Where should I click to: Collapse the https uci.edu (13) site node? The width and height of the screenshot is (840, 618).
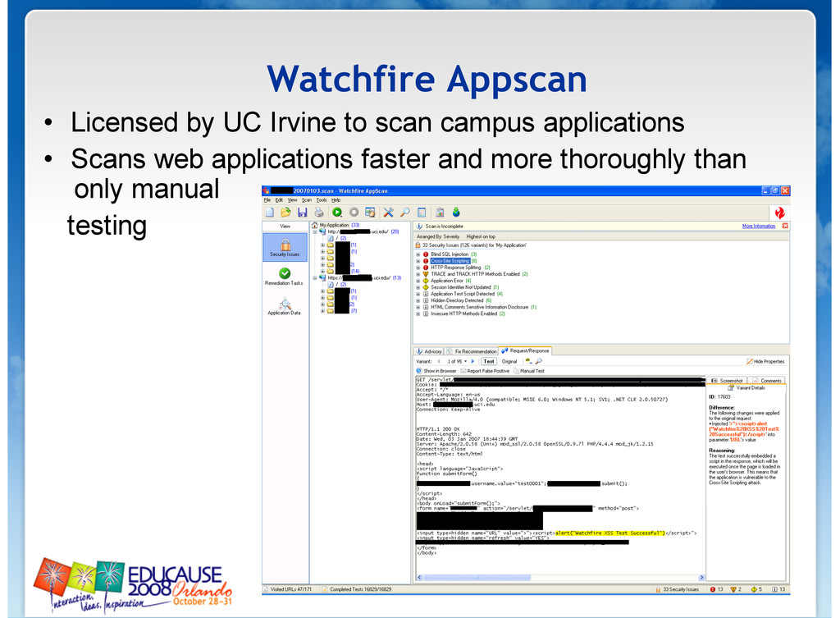pos(315,277)
